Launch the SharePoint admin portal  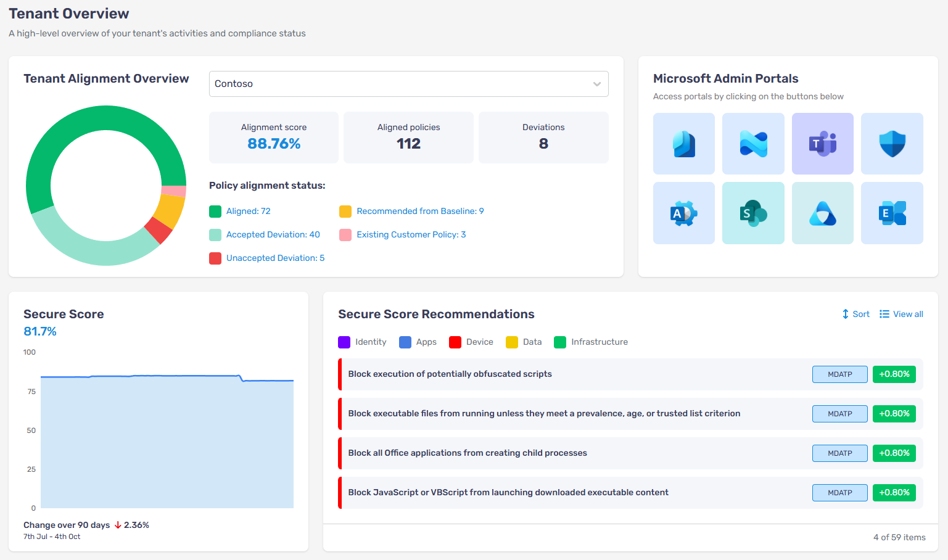753,213
